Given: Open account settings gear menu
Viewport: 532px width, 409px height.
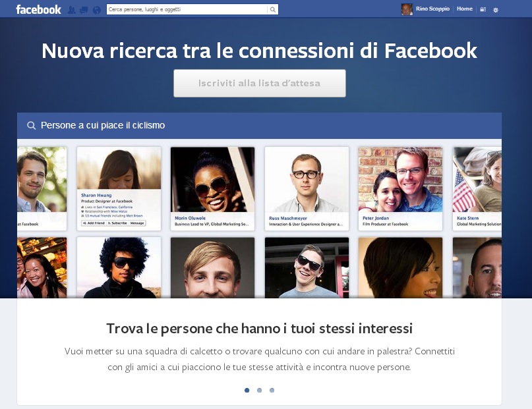Looking at the screenshot, I should tap(496, 10).
